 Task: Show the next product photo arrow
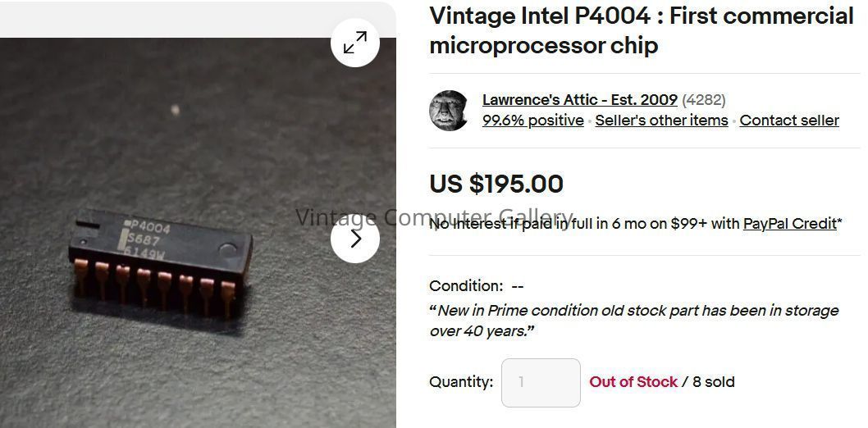(x=355, y=239)
